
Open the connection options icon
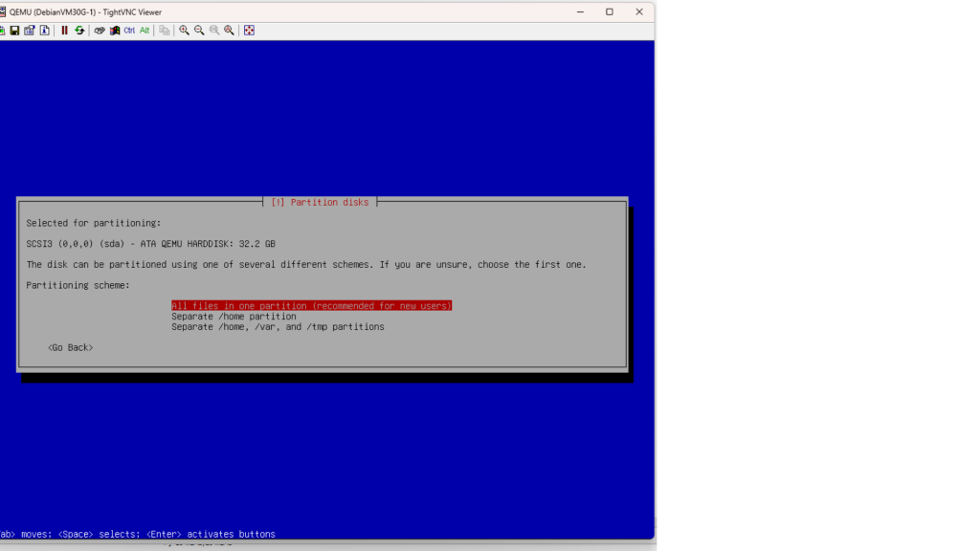(30, 31)
